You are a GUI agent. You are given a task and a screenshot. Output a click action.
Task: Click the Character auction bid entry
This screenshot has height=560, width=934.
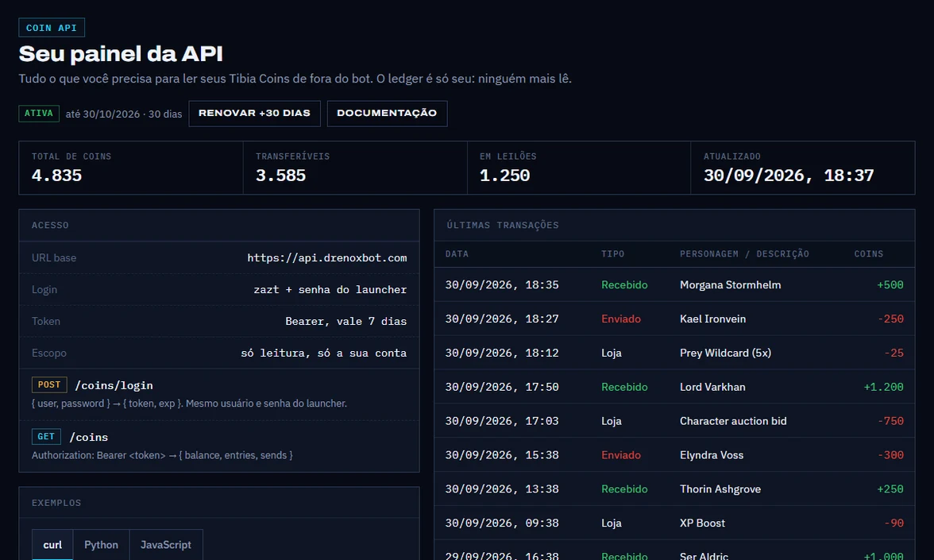[733, 421]
